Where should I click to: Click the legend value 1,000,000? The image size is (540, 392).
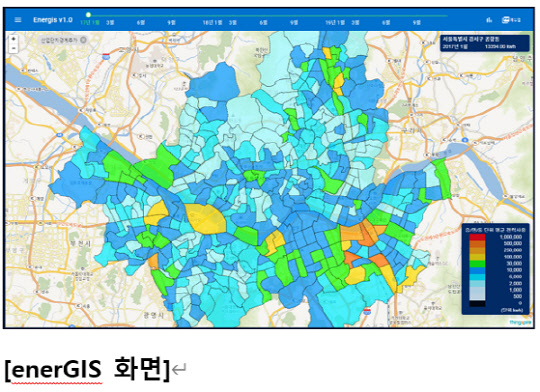[x=511, y=237]
